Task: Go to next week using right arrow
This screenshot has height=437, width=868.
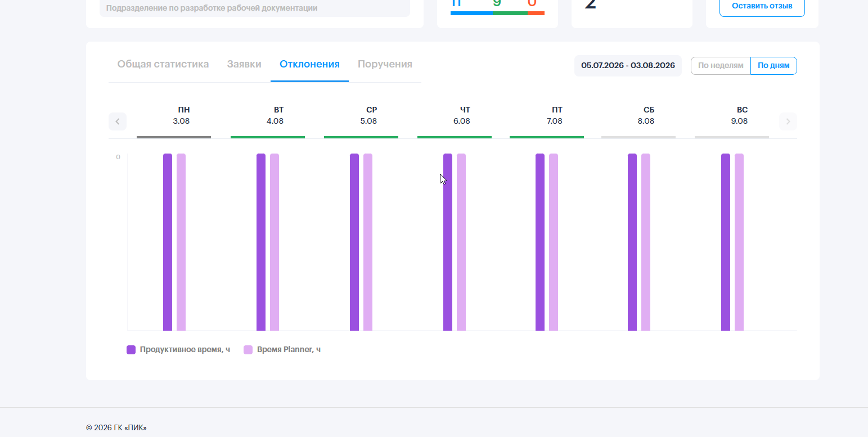Action: (788, 121)
